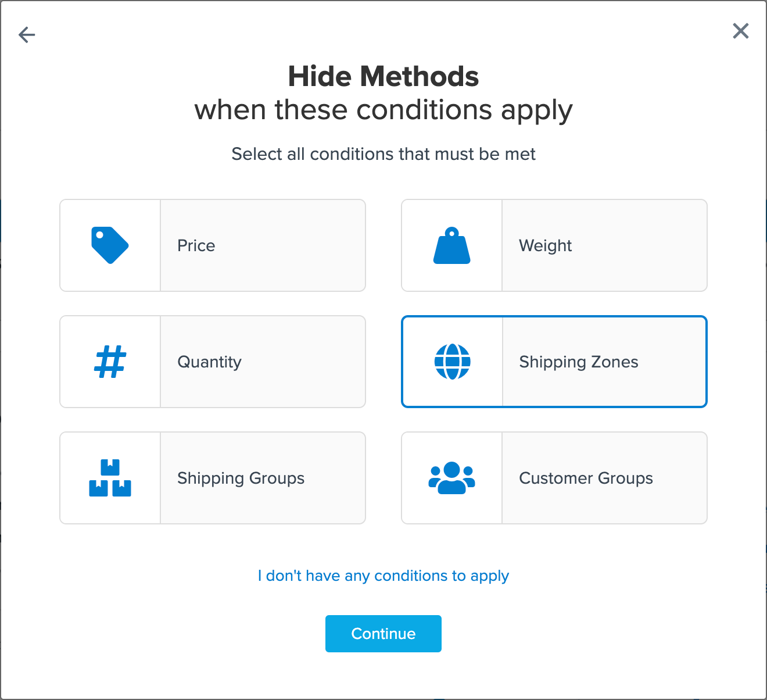The image size is (767, 700).
Task: Select the Price condition label
Action: point(196,245)
